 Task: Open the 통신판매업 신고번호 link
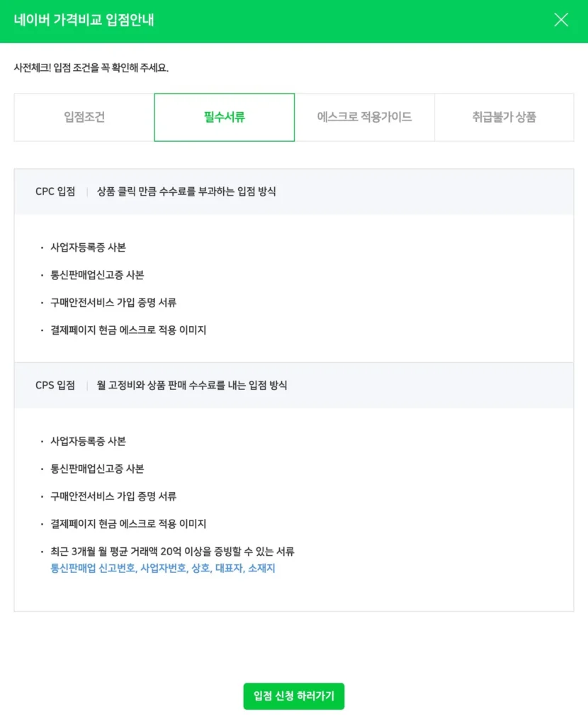coord(88,567)
